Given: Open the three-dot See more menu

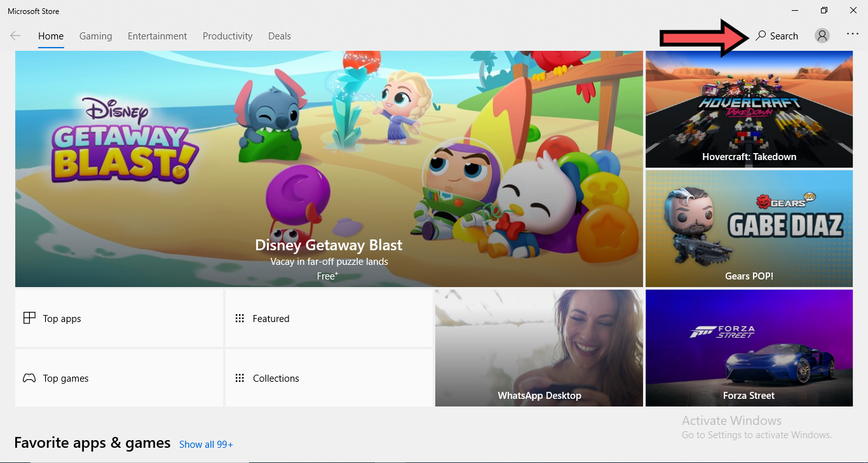Looking at the screenshot, I should point(853,34).
